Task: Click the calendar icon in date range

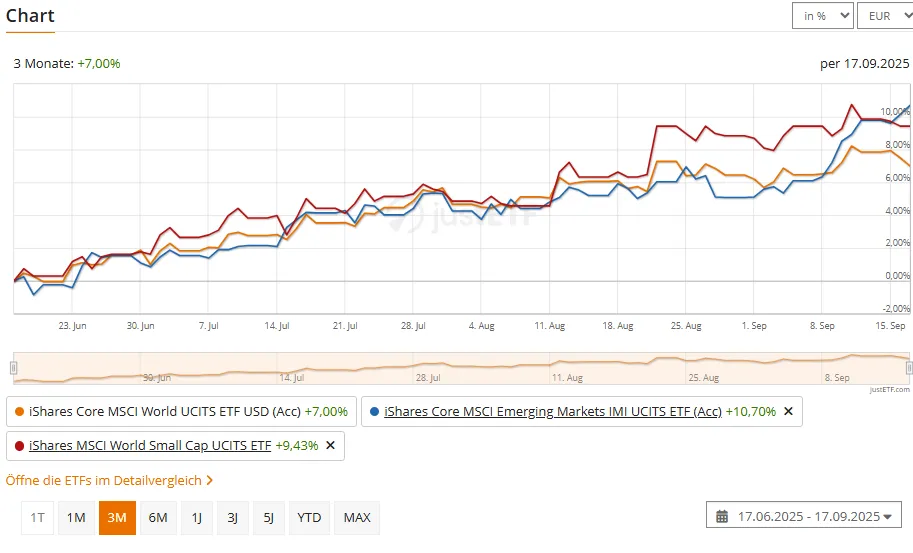Action: 722,516
